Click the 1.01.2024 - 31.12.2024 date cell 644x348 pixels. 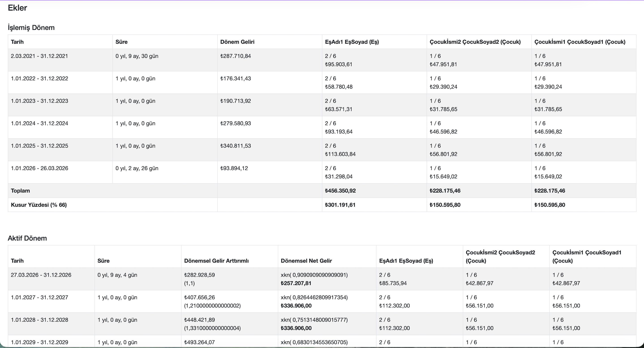[39, 123]
